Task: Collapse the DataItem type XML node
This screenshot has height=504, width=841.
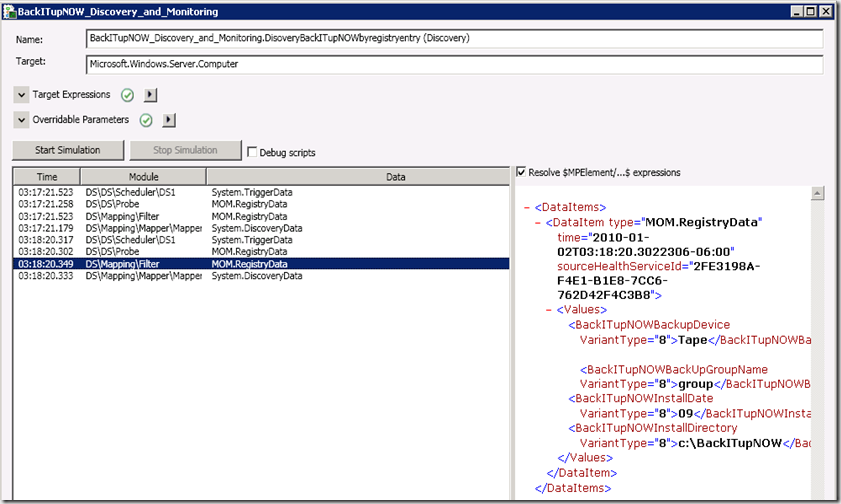Action: coord(537,223)
